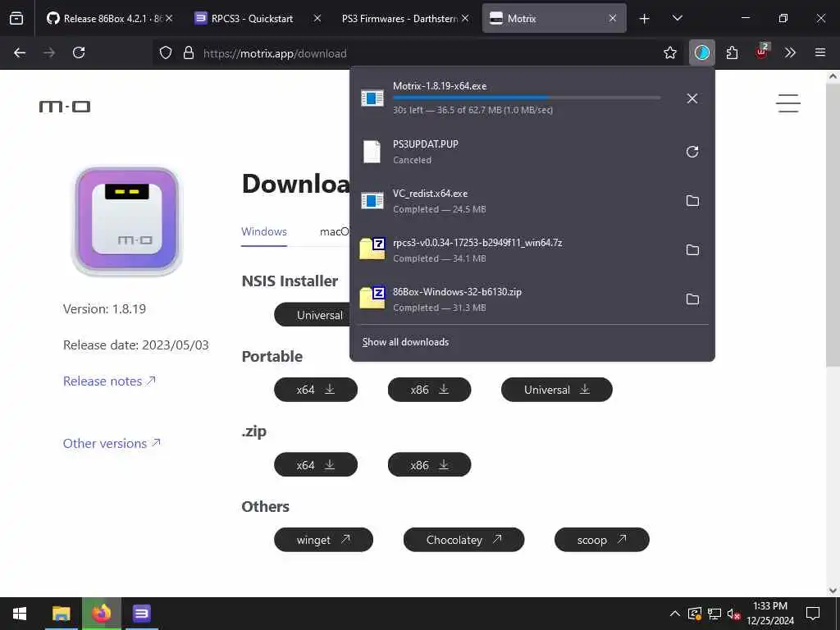Download Portable x86 build
This screenshot has width=840, height=630.
coord(429,390)
